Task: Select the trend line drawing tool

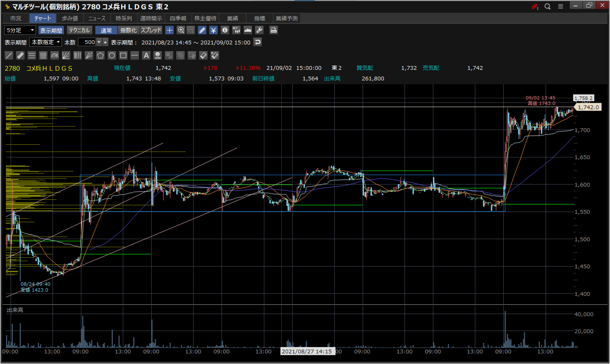Action: point(9,55)
